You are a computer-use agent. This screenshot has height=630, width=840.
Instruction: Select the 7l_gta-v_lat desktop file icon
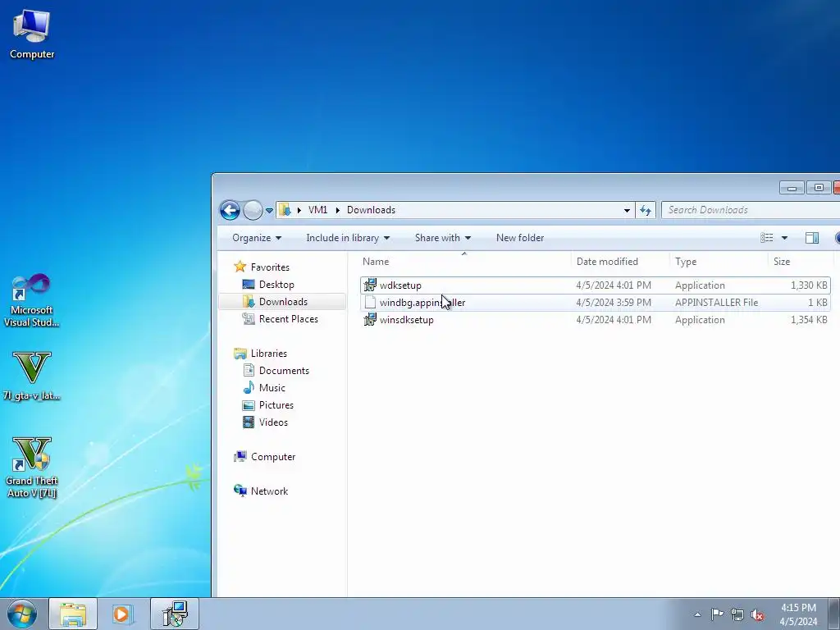[x=32, y=376]
